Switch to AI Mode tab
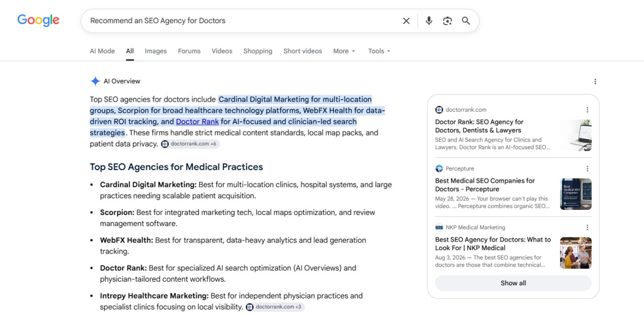Image resolution: width=644 pixels, height=315 pixels. click(x=102, y=51)
